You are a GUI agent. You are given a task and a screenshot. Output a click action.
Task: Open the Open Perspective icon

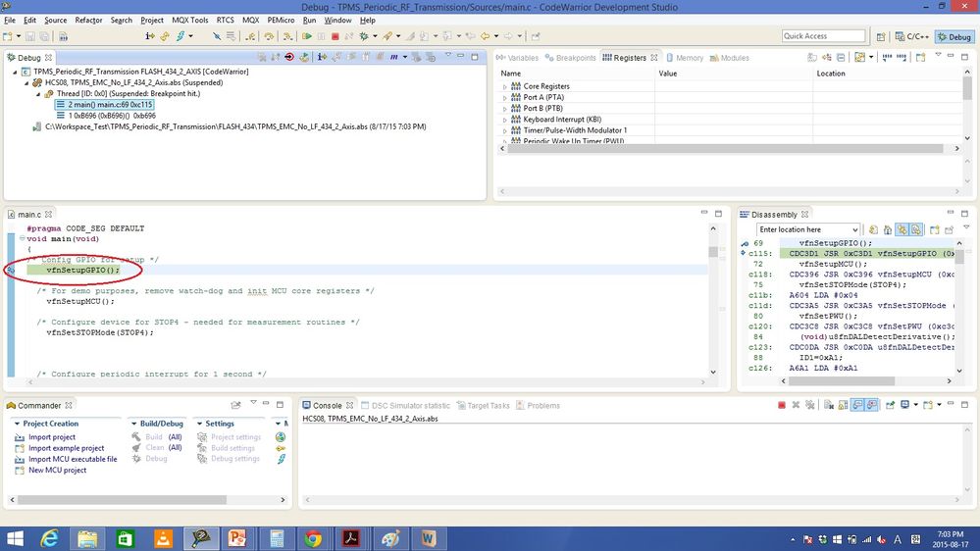click(881, 36)
